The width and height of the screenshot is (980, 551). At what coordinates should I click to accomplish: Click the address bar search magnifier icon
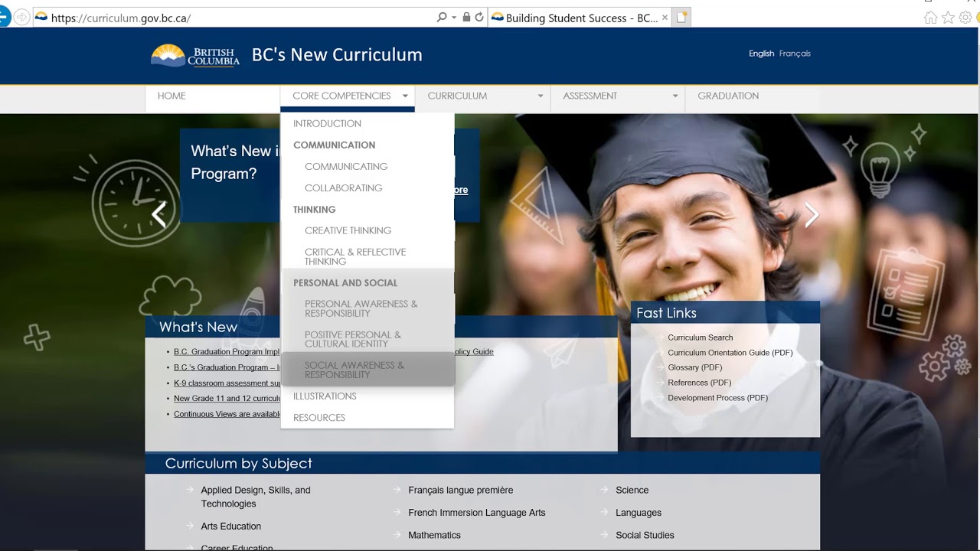pyautogui.click(x=442, y=18)
